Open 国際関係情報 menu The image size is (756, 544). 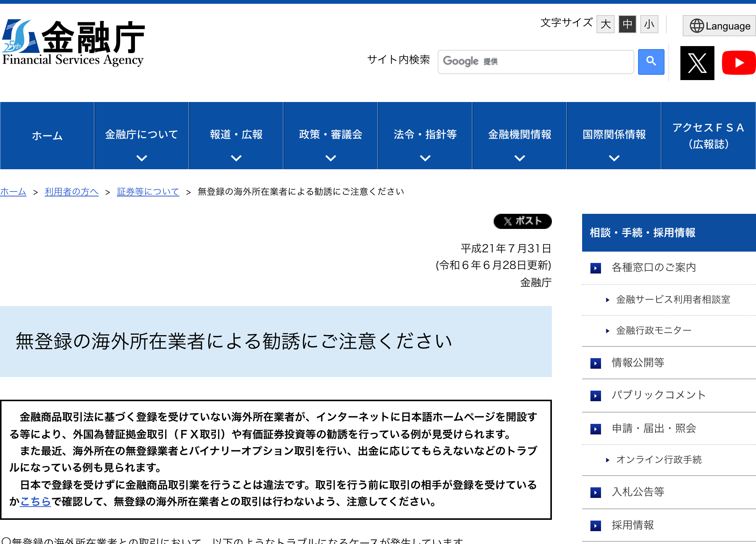[614, 136]
